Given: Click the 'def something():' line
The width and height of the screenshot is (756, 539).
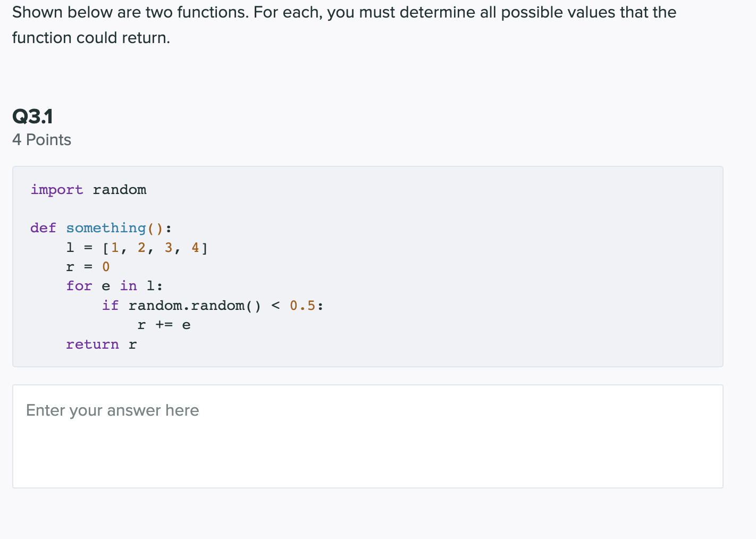Looking at the screenshot, I should click(x=100, y=228).
